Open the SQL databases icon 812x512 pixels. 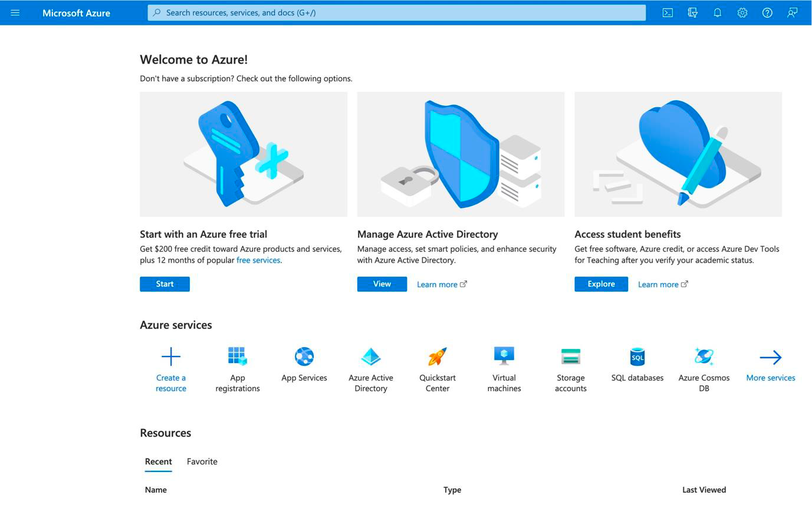[x=637, y=356]
